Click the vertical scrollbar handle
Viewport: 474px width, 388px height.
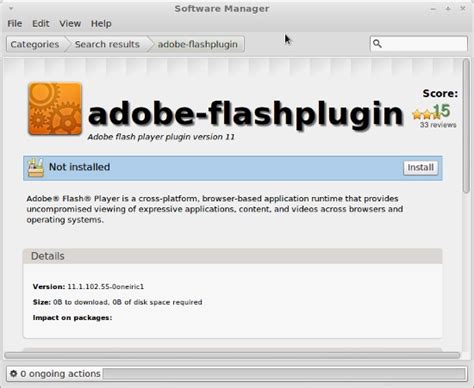[x=466, y=126]
